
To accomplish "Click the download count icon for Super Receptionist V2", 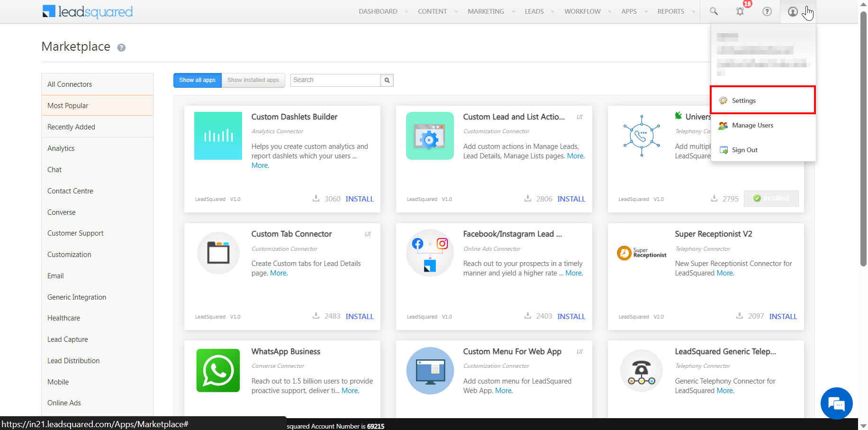I will coord(740,315).
